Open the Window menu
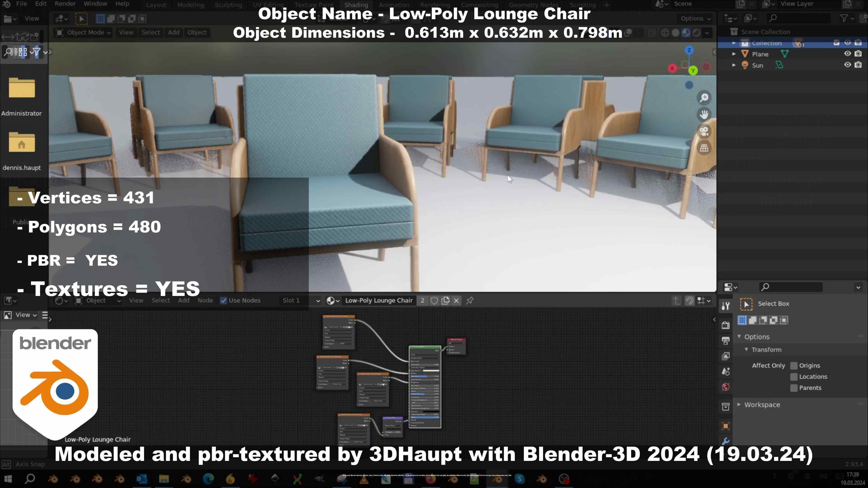This screenshot has width=868, height=488. click(95, 4)
